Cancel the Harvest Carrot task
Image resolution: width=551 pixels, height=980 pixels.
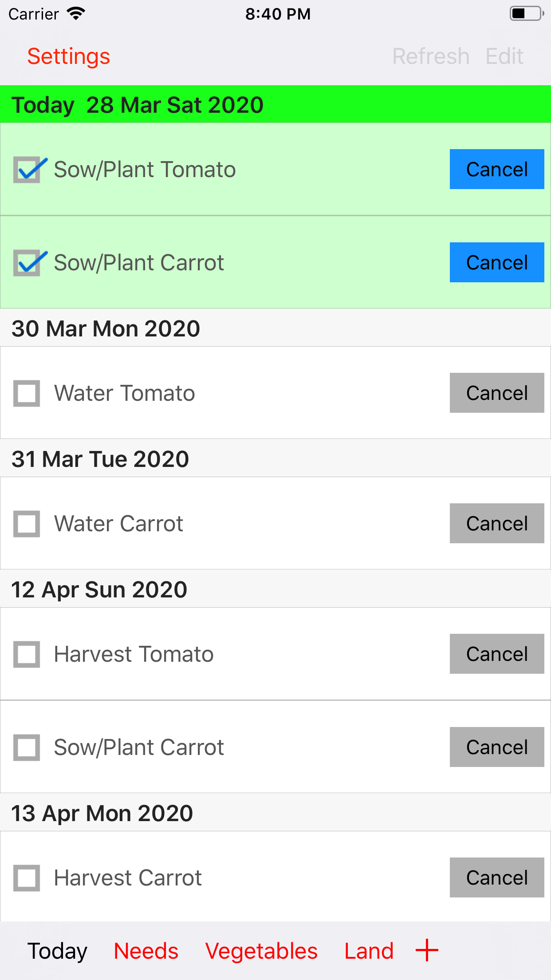click(x=497, y=877)
